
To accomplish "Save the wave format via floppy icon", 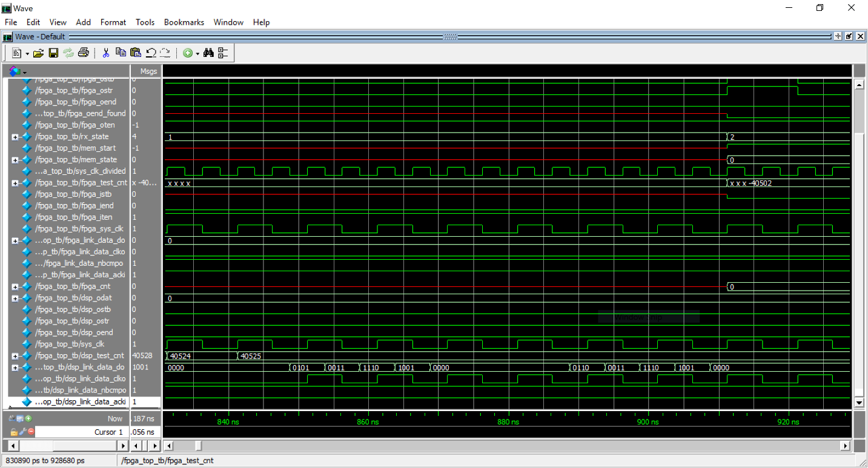I will pyautogui.click(x=53, y=53).
